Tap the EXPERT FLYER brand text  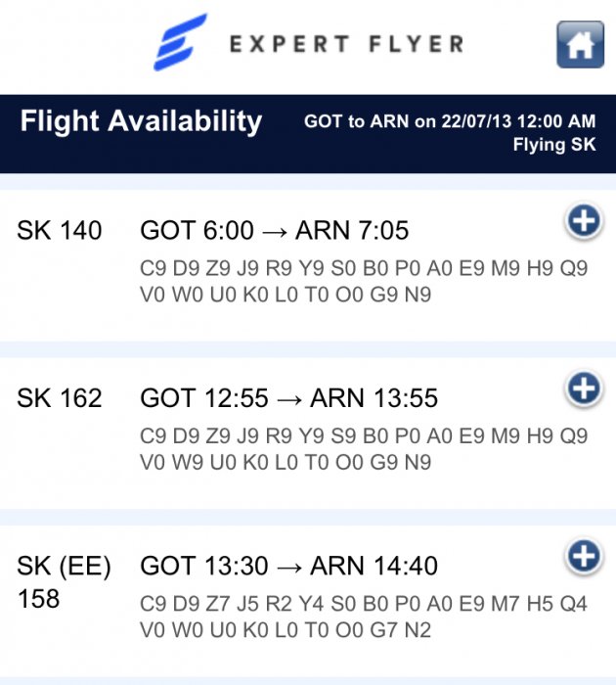click(345, 44)
